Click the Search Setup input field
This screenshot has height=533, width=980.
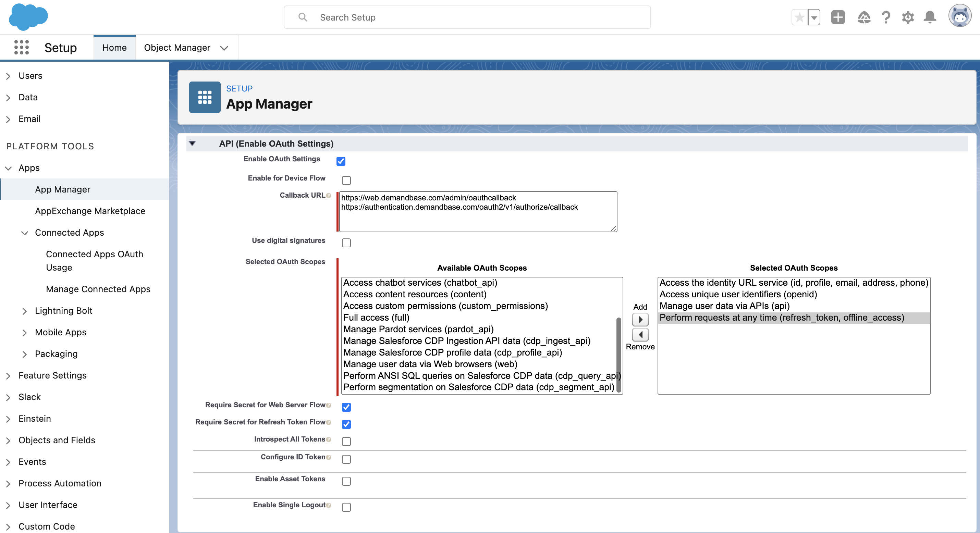(x=467, y=17)
